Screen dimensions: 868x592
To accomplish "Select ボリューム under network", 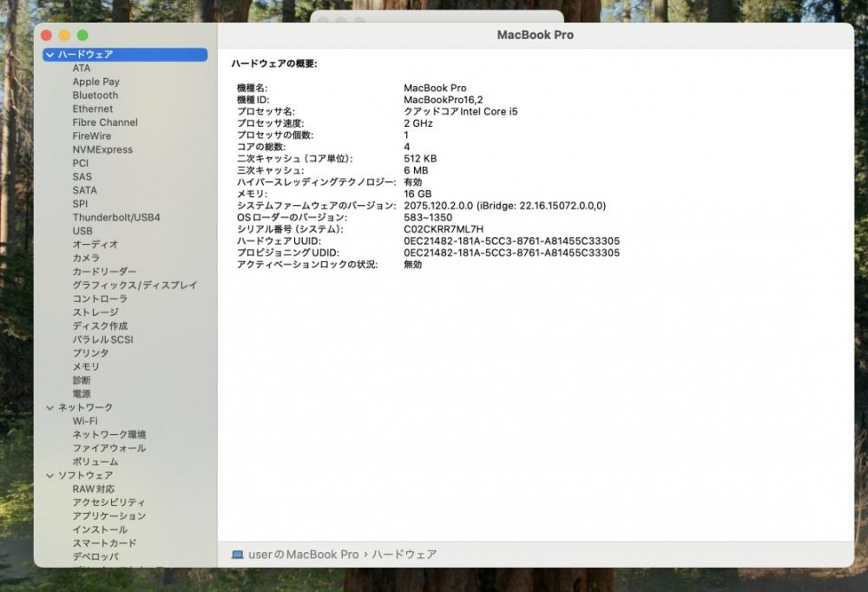I will [x=95, y=462].
